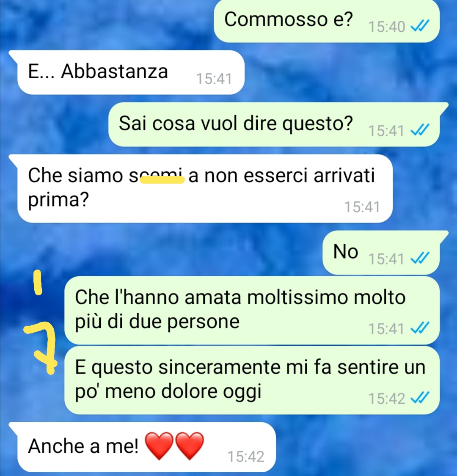Tap the second red heart emoji

tap(190, 446)
